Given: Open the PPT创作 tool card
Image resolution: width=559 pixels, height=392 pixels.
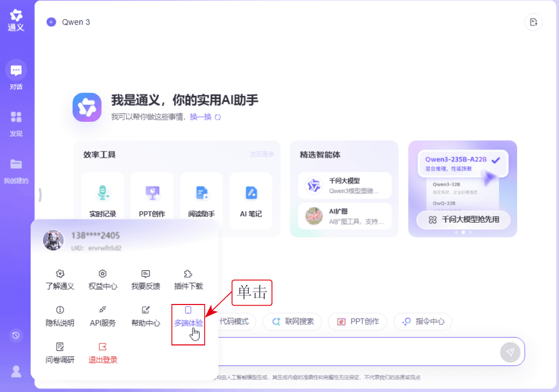Looking at the screenshot, I should pyautogui.click(x=152, y=201).
